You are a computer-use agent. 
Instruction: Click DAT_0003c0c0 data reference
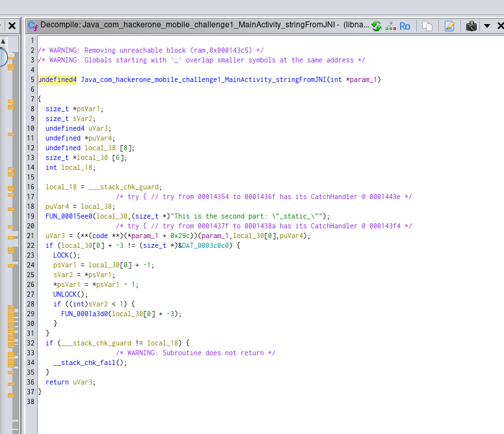click(206, 245)
